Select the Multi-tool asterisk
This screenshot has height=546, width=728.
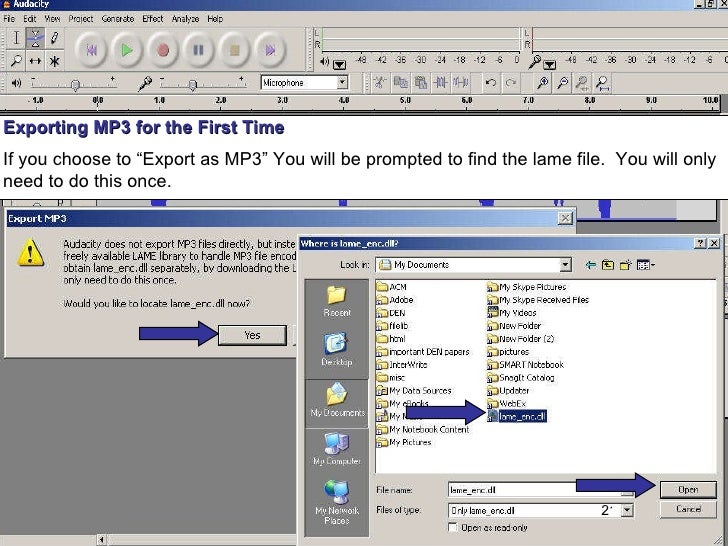click(x=54, y=60)
